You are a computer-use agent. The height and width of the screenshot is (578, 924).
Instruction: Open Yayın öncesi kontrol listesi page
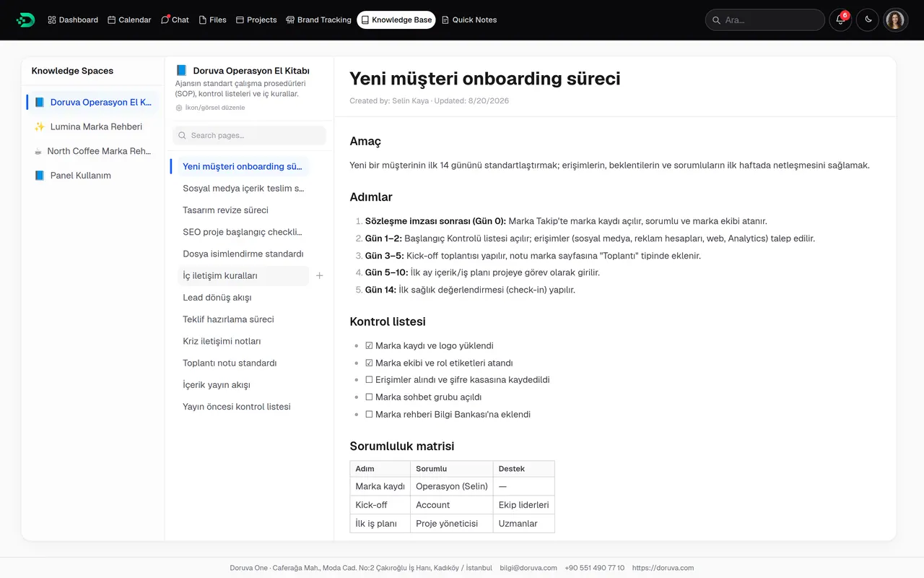click(243, 406)
